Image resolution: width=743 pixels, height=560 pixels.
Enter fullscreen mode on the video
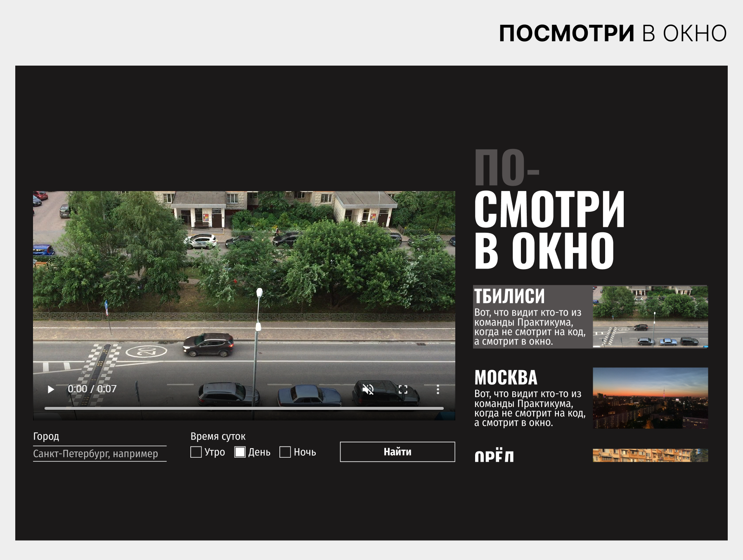tap(403, 389)
